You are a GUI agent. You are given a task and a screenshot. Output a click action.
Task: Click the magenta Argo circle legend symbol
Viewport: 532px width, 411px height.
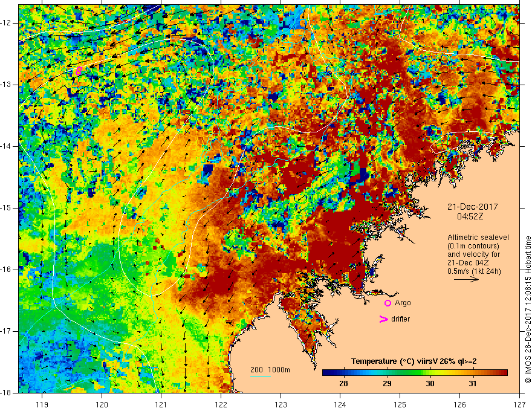[x=388, y=303]
